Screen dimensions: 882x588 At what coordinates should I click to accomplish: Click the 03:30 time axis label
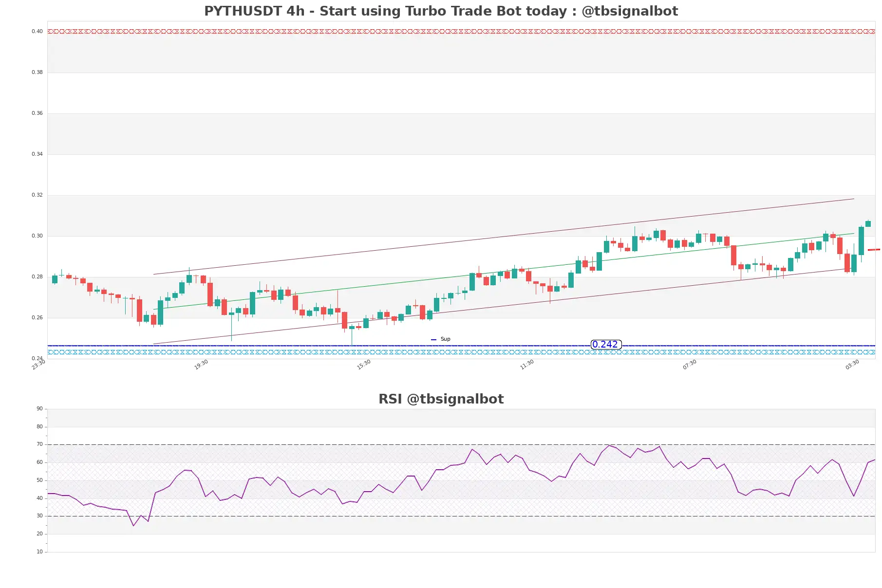click(x=852, y=365)
